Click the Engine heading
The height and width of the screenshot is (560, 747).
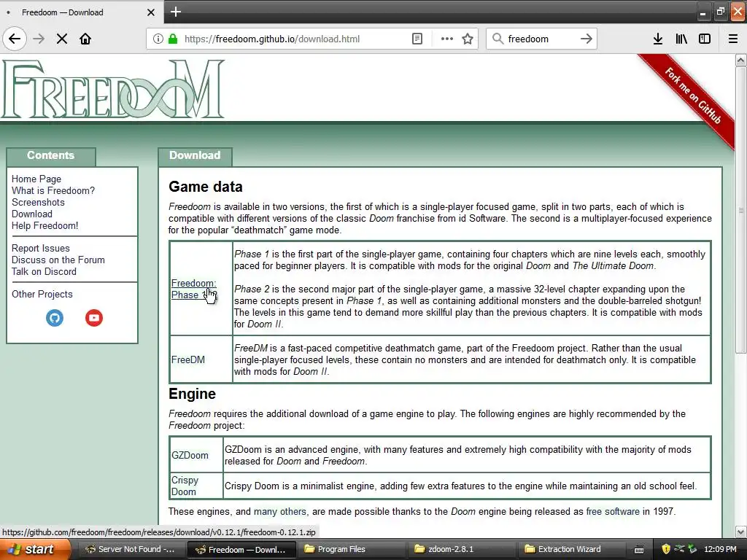tap(192, 394)
